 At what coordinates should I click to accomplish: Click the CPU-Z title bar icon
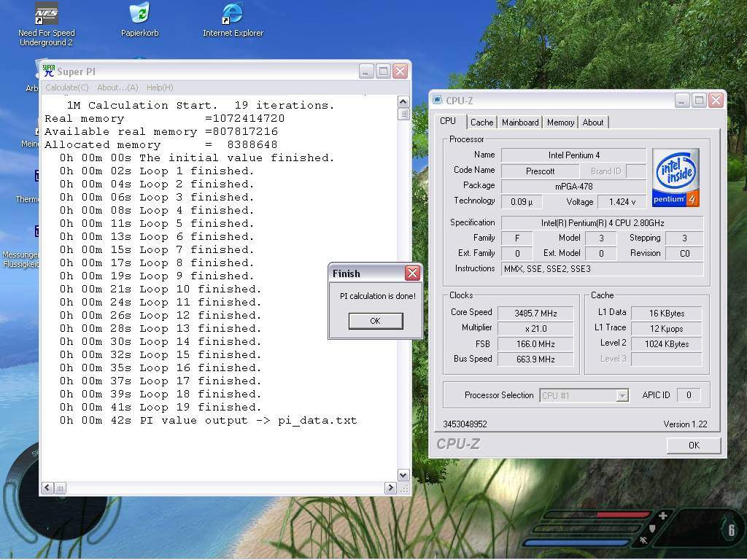coord(438,100)
